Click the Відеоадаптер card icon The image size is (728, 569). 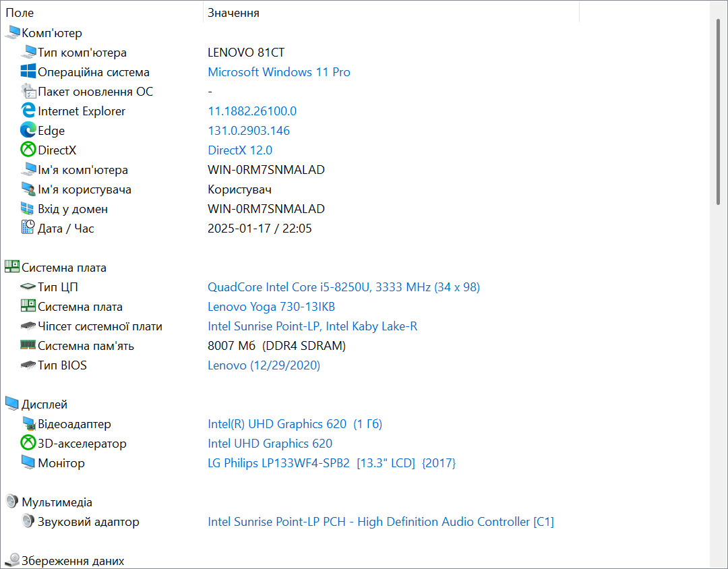click(x=28, y=423)
